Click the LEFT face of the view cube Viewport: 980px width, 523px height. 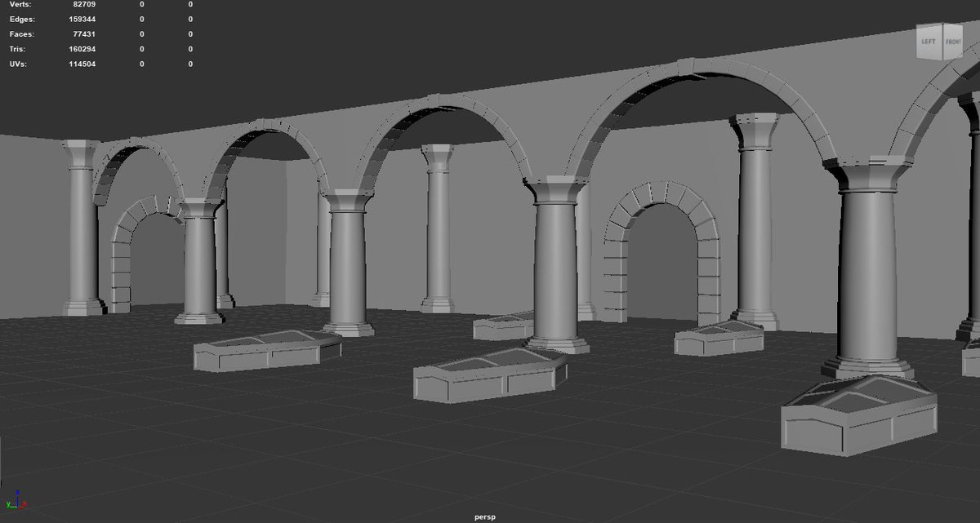click(929, 42)
